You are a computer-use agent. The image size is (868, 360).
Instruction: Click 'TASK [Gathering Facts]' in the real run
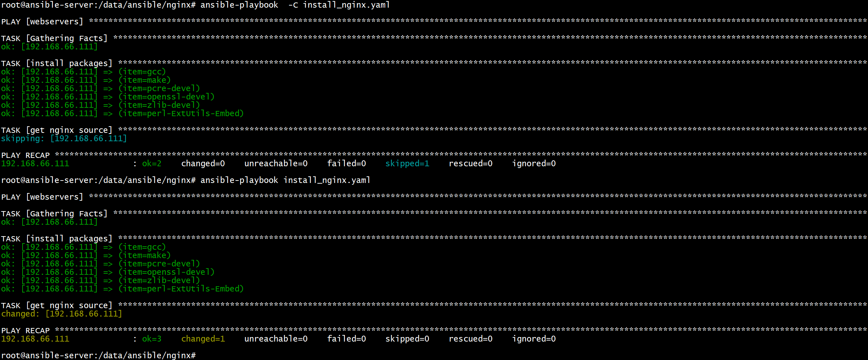54,214
